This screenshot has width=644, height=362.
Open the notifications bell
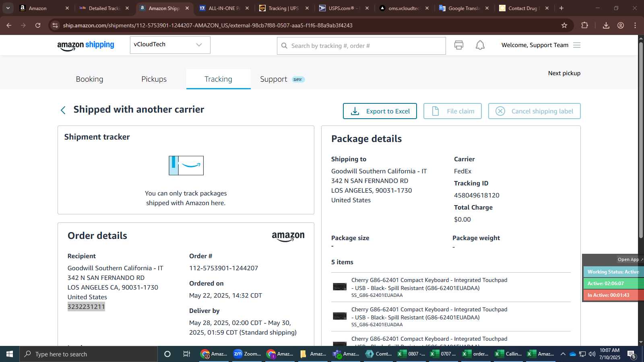coord(480,45)
